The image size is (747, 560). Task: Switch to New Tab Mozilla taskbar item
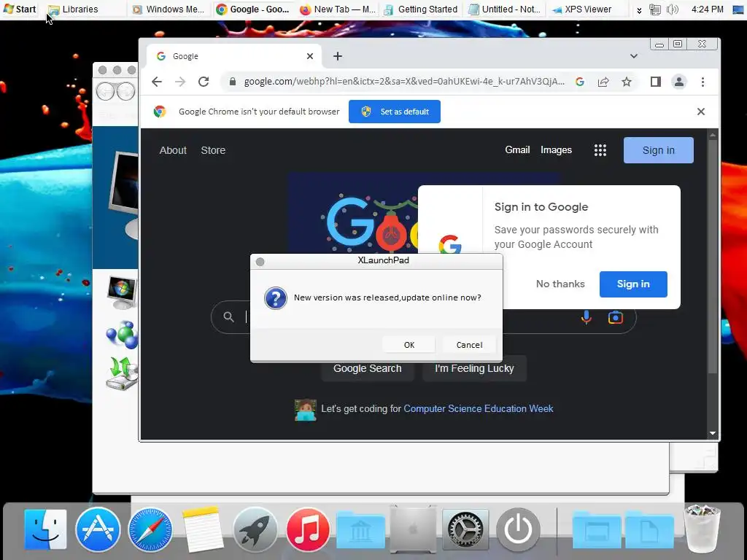pyautogui.click(x=338, y=9)
